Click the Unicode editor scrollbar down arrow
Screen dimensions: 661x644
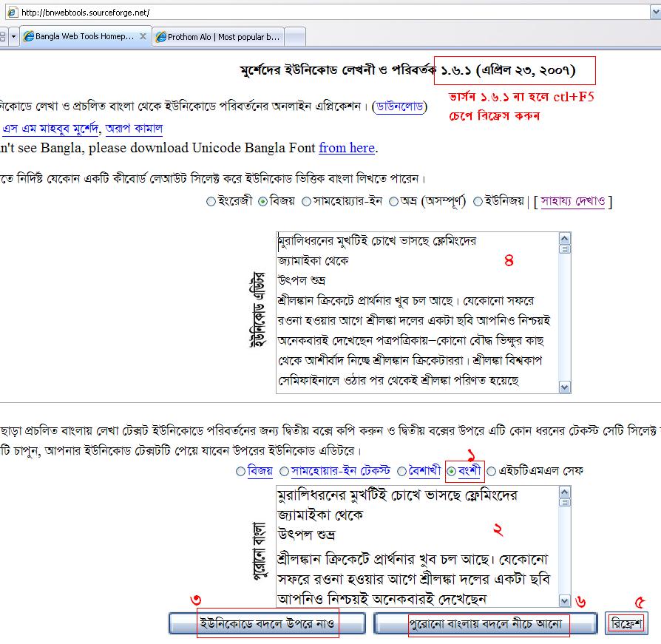click(564, 387)
